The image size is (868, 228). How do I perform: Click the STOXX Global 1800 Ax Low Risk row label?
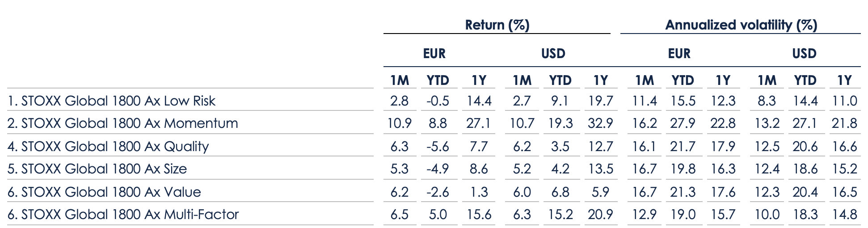click(111, 101)
